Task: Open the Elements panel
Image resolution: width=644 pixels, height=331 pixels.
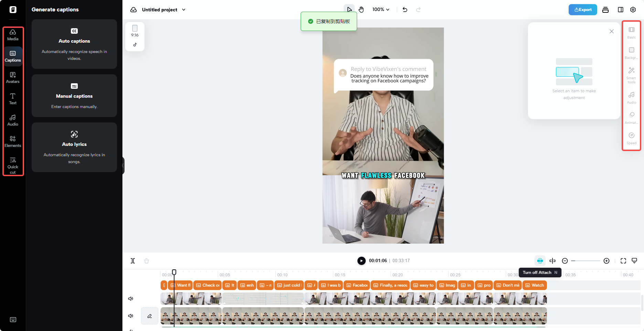Action: pos(13,141)
